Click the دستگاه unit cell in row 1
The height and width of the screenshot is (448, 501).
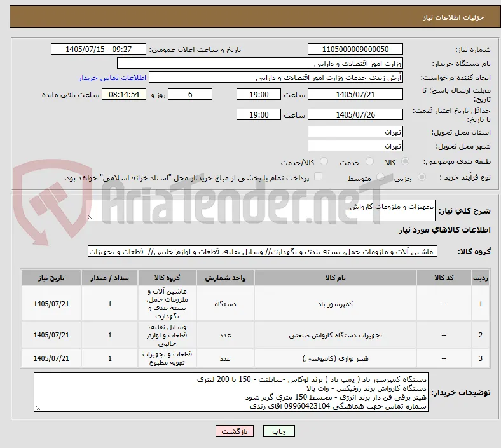pos(225,304)
